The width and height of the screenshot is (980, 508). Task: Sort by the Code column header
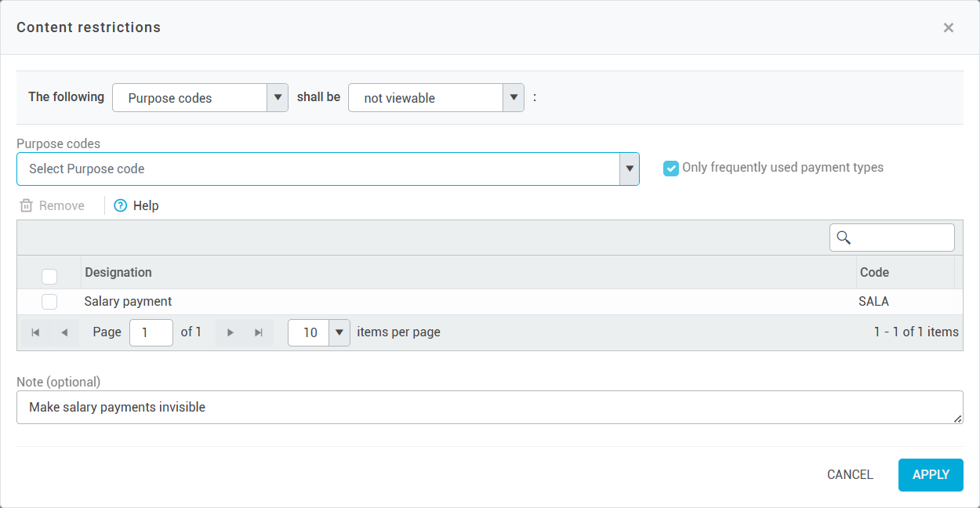coord(874,272)
